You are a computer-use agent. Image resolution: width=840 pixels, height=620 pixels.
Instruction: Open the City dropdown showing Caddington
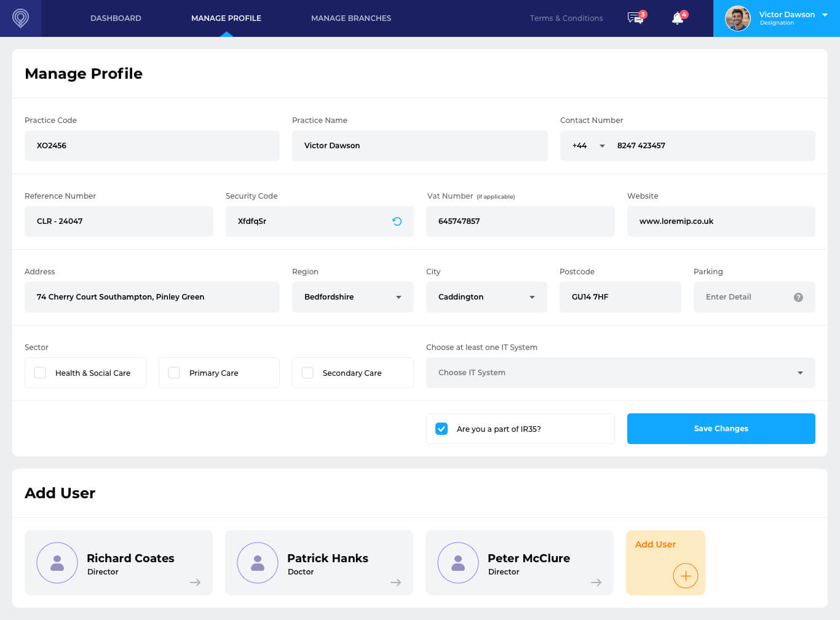(x=486, y=297)
